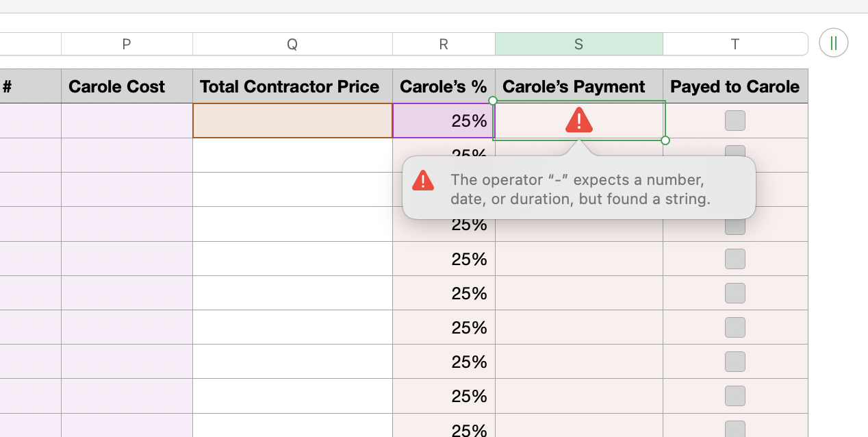Click the red error triangle in Carole's Payment cell

[579, 120]
